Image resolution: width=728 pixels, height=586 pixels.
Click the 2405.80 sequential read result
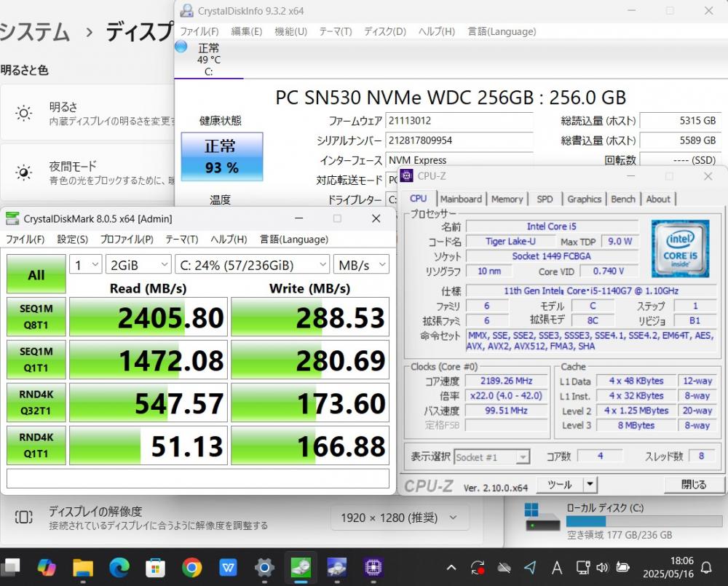pyautogui.click(x=149, y=317)
